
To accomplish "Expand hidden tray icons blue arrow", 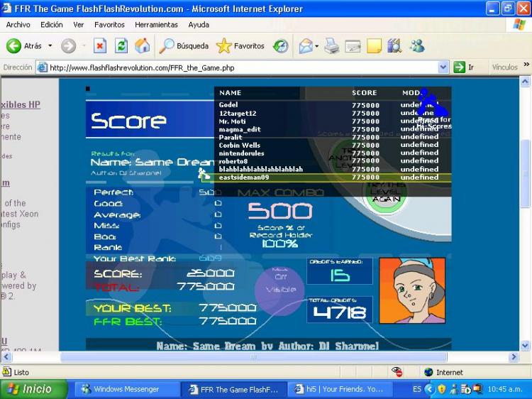I will point(429,389).
